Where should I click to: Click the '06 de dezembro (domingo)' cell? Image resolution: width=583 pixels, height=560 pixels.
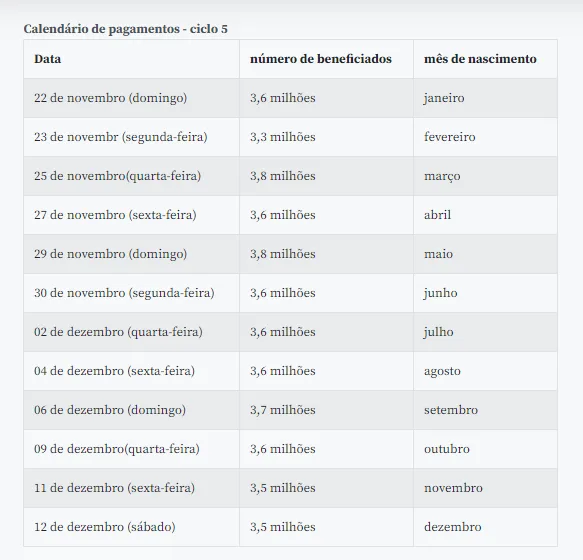coord(132,411)
